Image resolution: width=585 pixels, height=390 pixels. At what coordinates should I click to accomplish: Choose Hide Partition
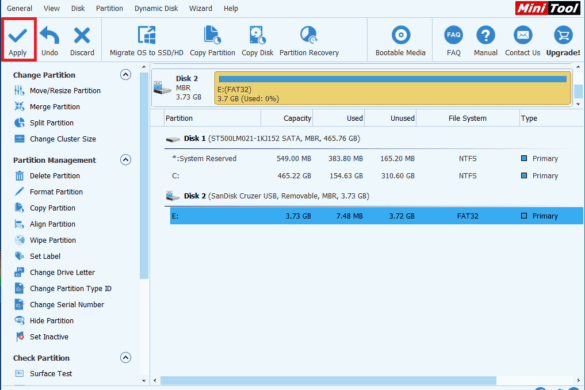(44, 321)
